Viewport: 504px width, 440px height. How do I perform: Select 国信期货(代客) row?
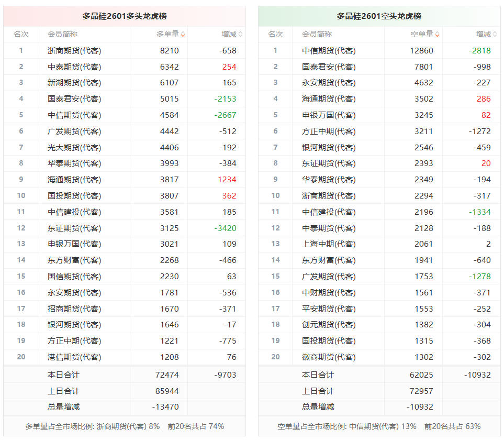[74, 276]
